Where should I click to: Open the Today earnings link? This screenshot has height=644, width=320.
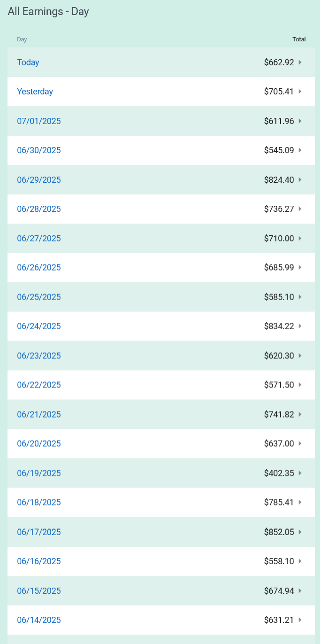(28, 62)
